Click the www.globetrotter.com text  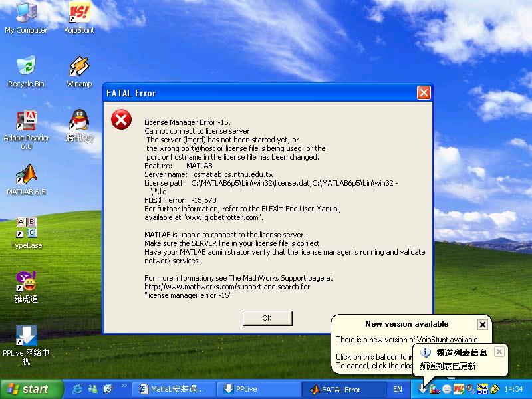pyautogui.click(x=223, y=218)
